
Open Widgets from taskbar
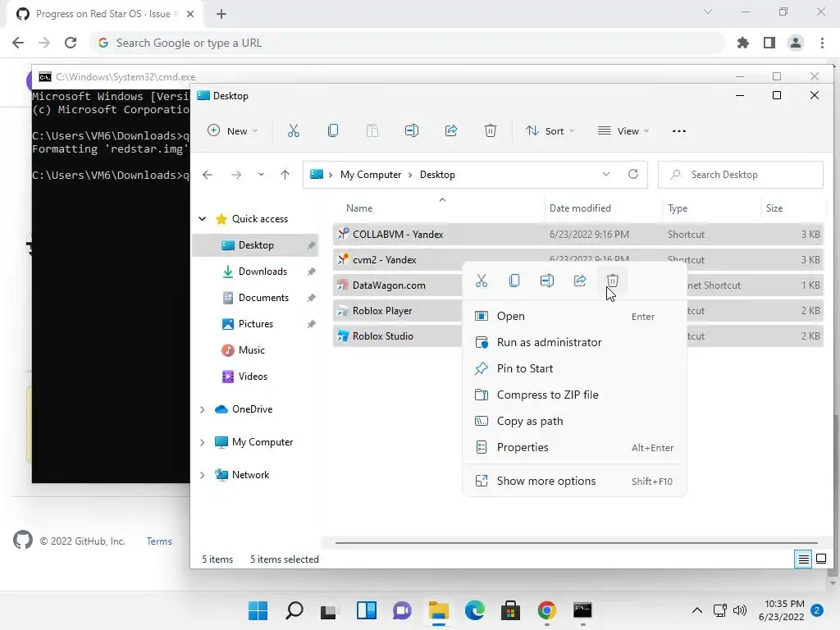tap(367, 610)
